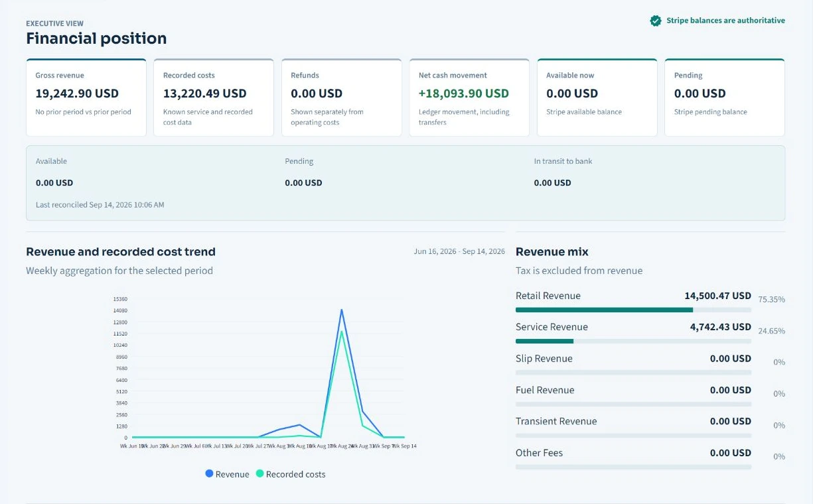Toggle the blue Revenue legend dot
Screen dimensions: 813x504
(210, 474)
